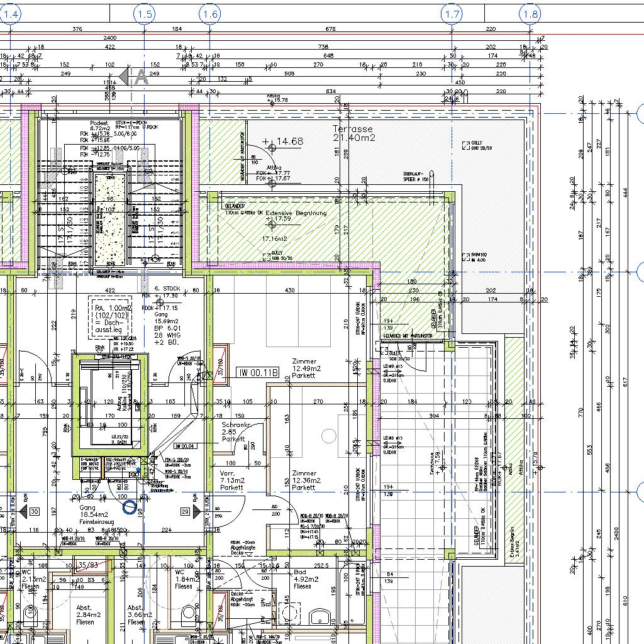Image resolution: width=644 pixels, height=644 pixels.
Task: Click the round fixture circle in Zimmer
Action: [x=329, y=435]
